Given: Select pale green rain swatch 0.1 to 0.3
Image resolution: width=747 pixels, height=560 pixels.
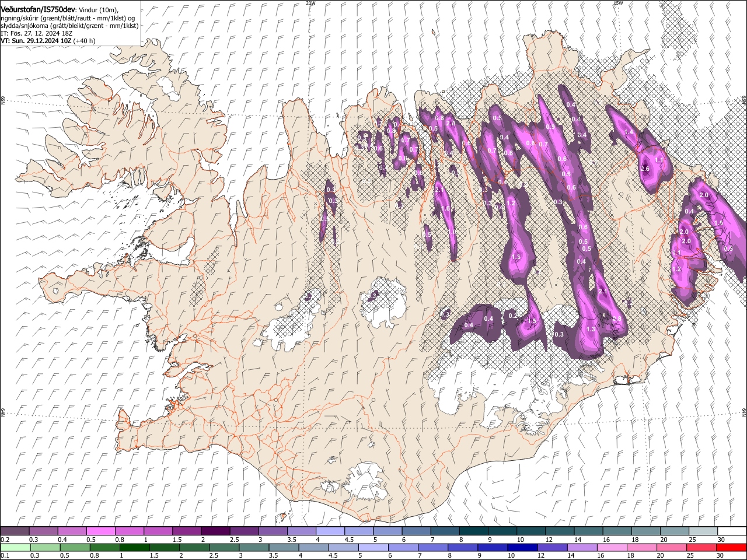Looking at the screenshot, I should click(x=15, y=547).
